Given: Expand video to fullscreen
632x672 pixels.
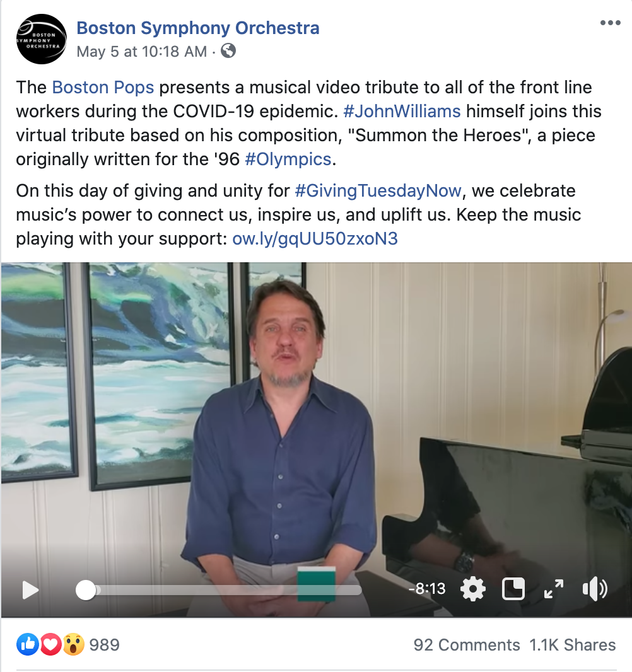Looking at the screenshot, I should click(554, 589).
